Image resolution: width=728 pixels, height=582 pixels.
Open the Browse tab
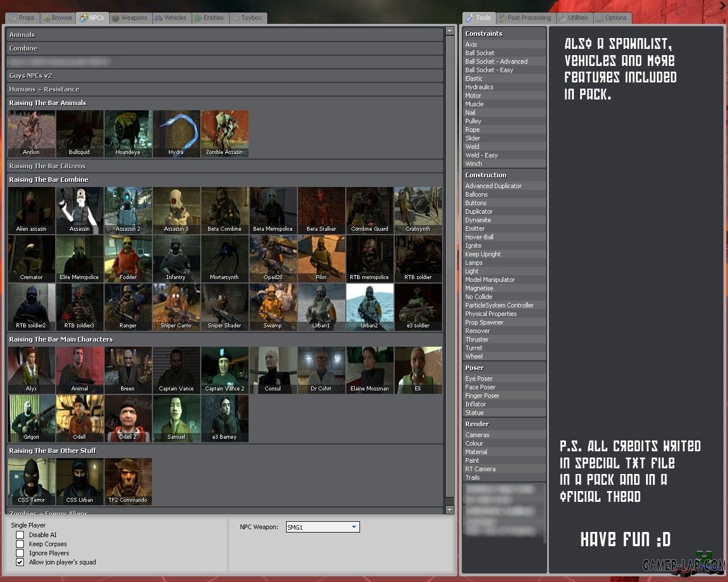point(57,18)
